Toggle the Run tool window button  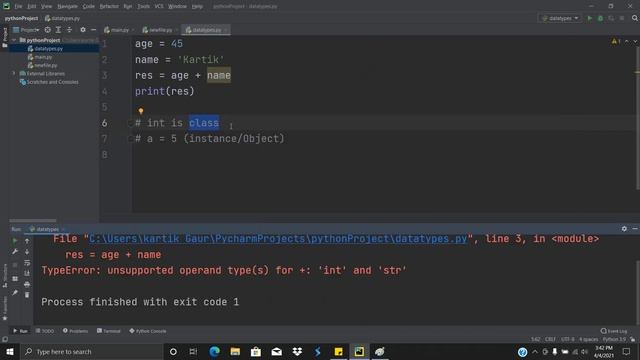(20, 331)
